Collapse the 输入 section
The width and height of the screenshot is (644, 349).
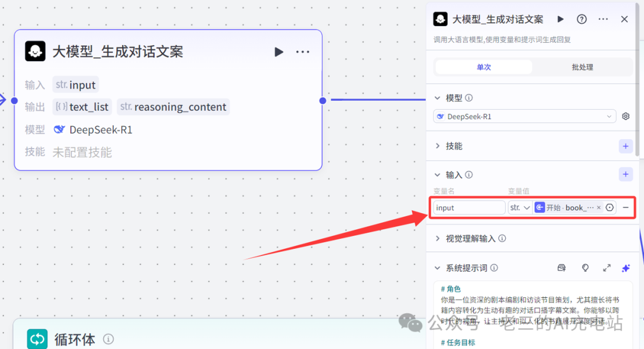click(438, 174)
